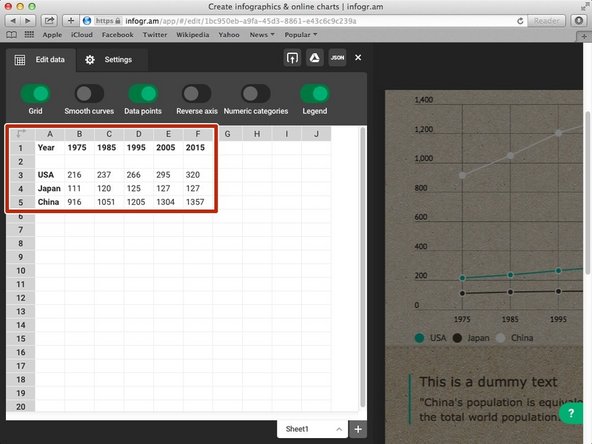Image resolution: width=592 pixels, height=444 pixels.
Task: Open the reading list book icon
Action: [12, 35]
